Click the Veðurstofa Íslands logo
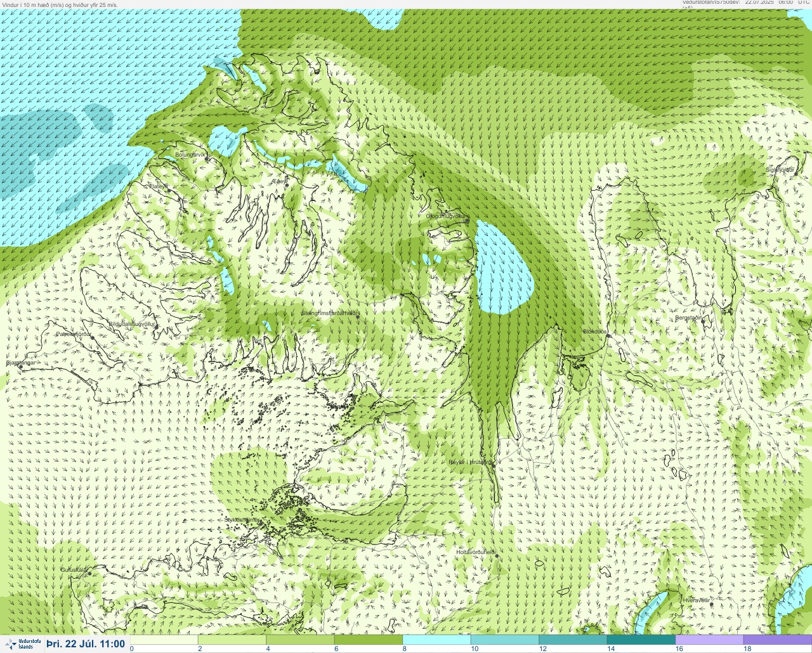 (x=23, y=643)
